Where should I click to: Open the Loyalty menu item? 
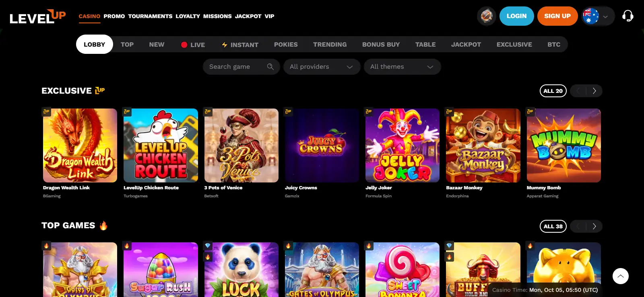click(188, 16)
